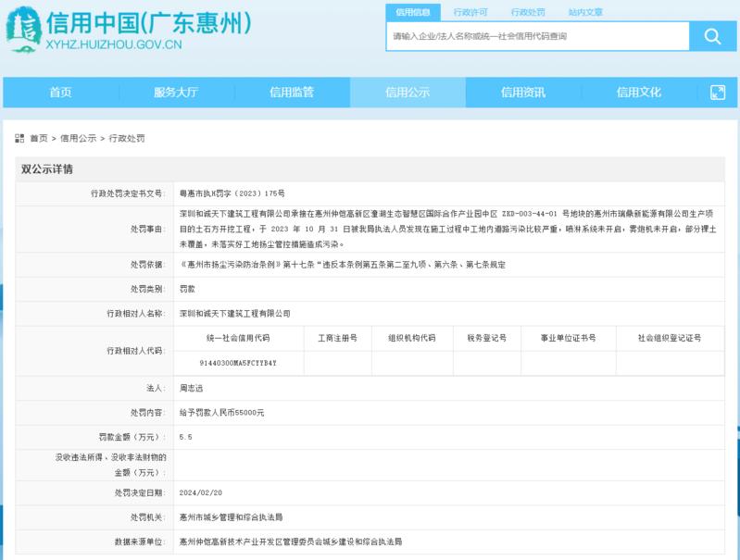
Task: Select the 站内文章 search tab
Action: coord(585,12)
